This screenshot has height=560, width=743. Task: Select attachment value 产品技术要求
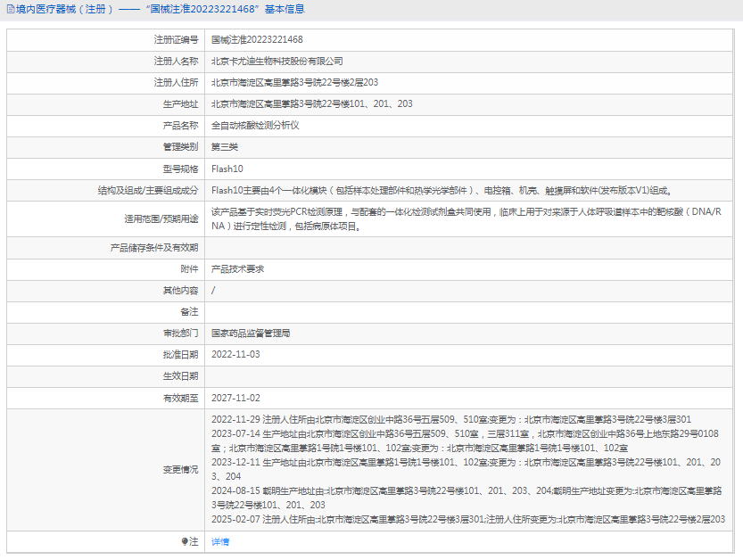tap(237, 269)
